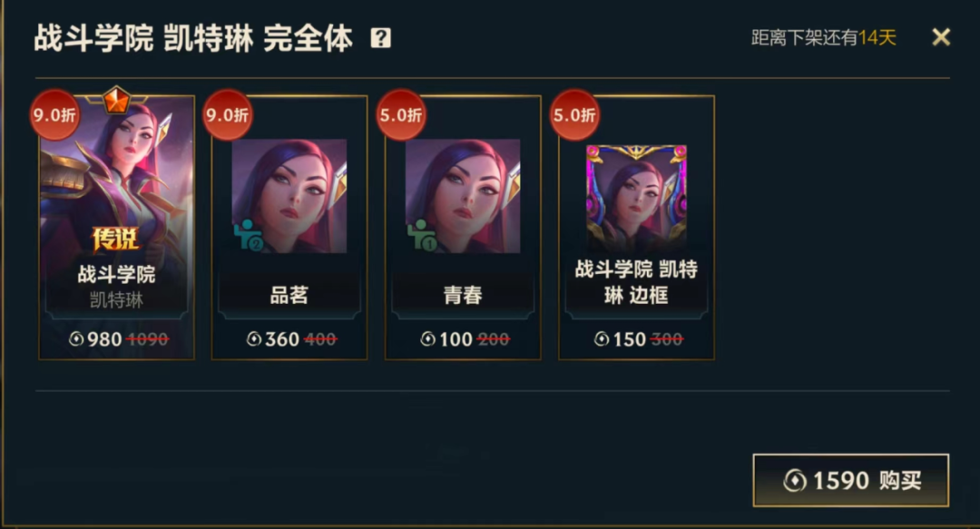Click the 360 price under 品茗
980x529 pixels.
[282, 339]
